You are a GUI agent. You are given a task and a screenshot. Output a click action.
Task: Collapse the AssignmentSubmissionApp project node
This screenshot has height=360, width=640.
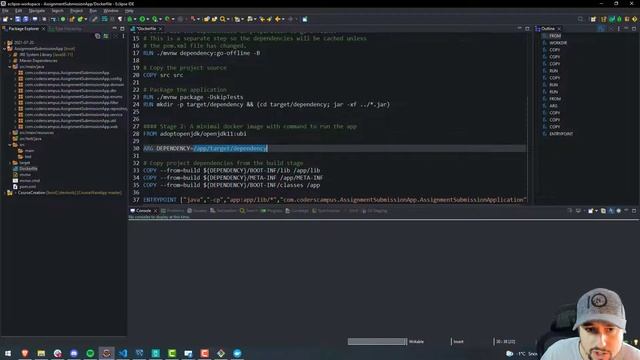point(4,49)
